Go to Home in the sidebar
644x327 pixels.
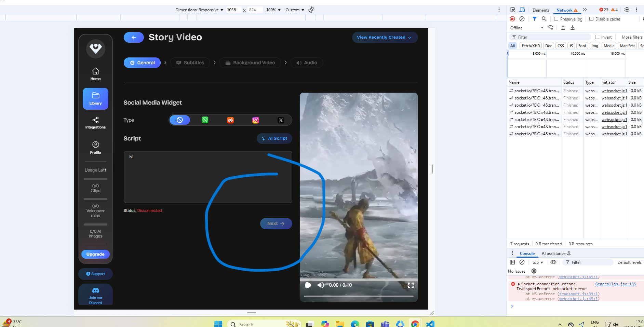pos(95,74)
